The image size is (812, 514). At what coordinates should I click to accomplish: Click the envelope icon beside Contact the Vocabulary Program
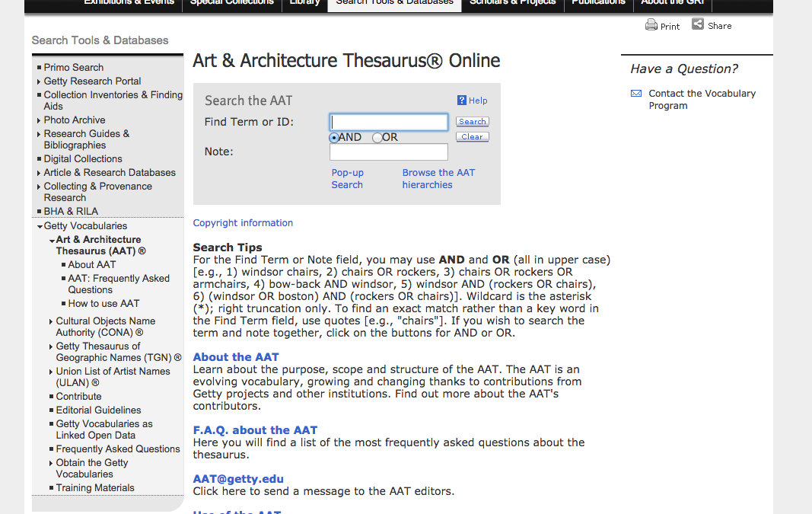point(636,93)
